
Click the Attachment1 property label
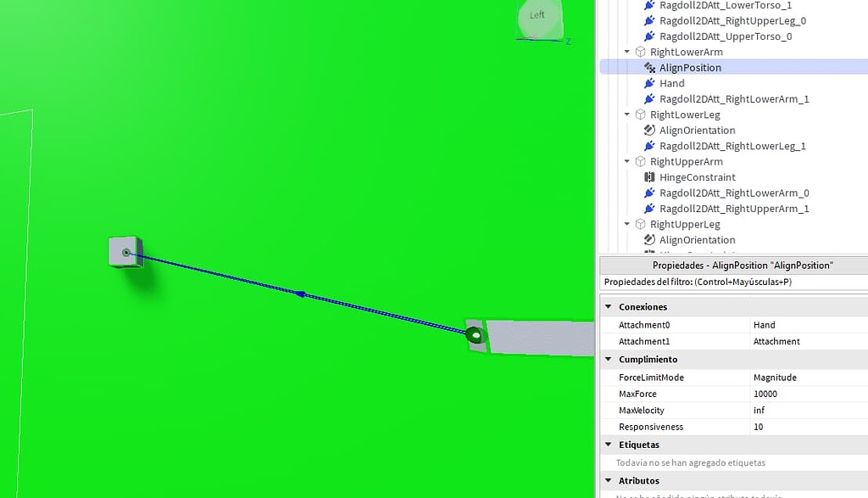644,341
